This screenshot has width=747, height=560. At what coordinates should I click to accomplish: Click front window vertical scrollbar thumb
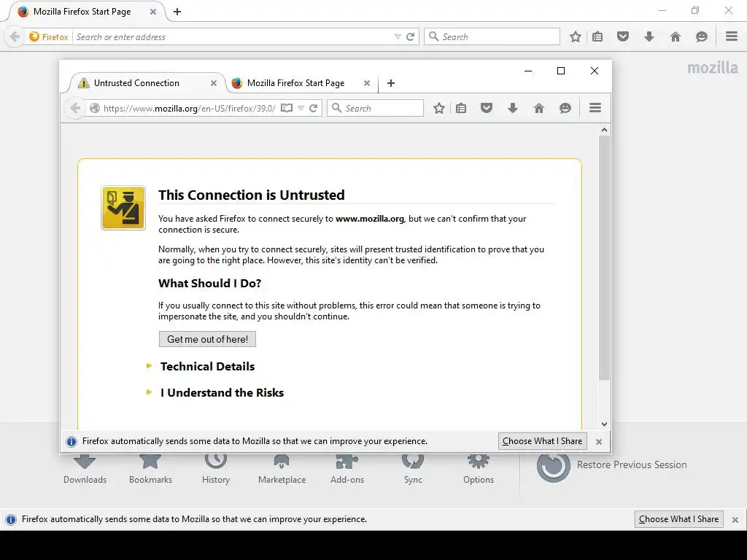[604, 257]
